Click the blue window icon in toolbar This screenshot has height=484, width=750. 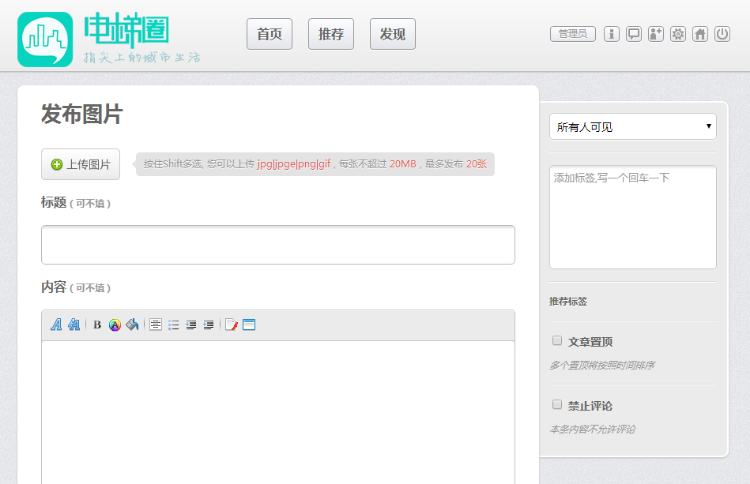pos(249,325)
